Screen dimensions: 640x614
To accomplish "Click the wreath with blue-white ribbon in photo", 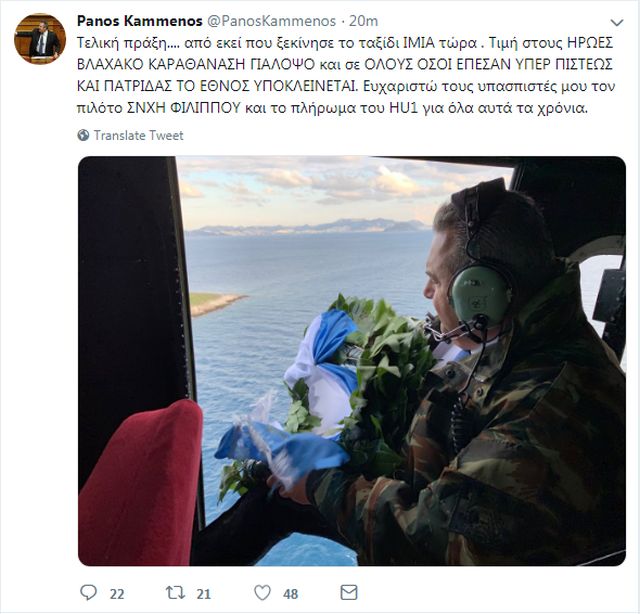I will (327, 392).
